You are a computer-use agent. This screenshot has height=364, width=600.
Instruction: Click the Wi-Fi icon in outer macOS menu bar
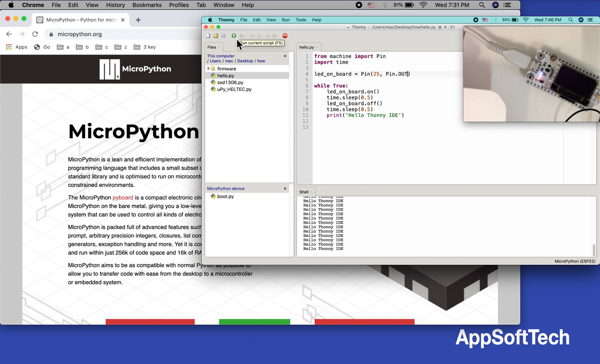click(423, 5)
